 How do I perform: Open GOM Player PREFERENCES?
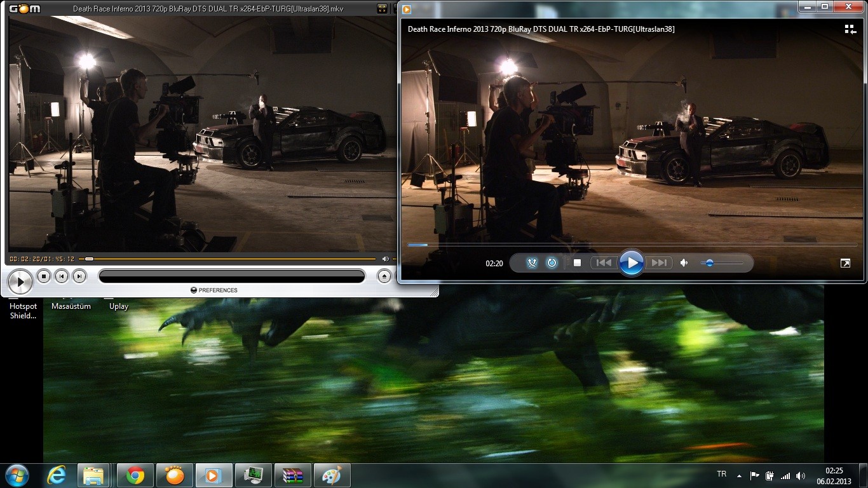pos(214,290)
